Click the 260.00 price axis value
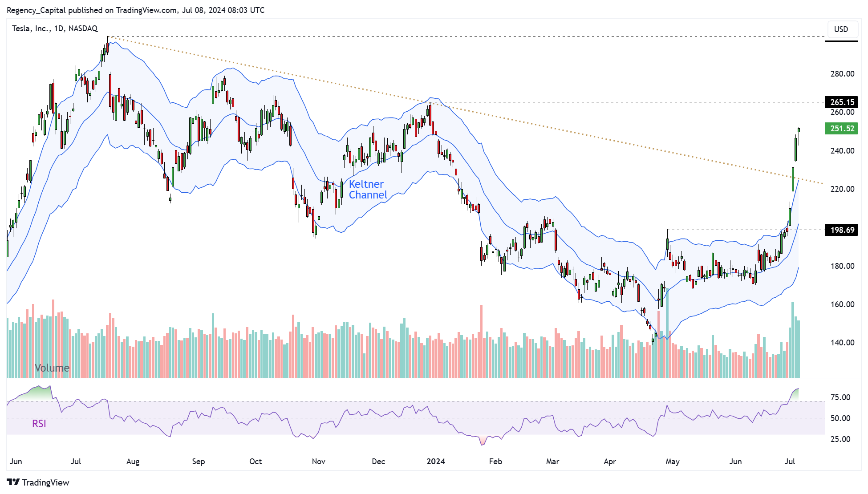 [842, 112]
